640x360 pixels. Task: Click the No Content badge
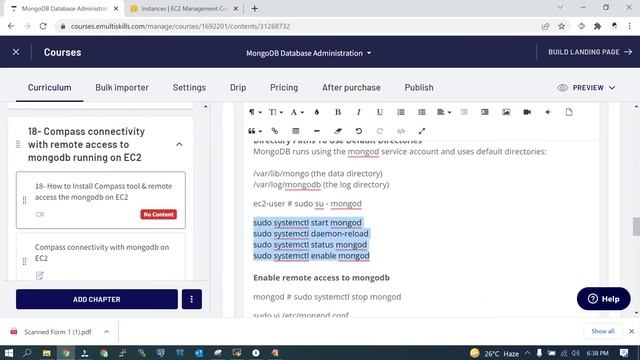click(158, 214)
